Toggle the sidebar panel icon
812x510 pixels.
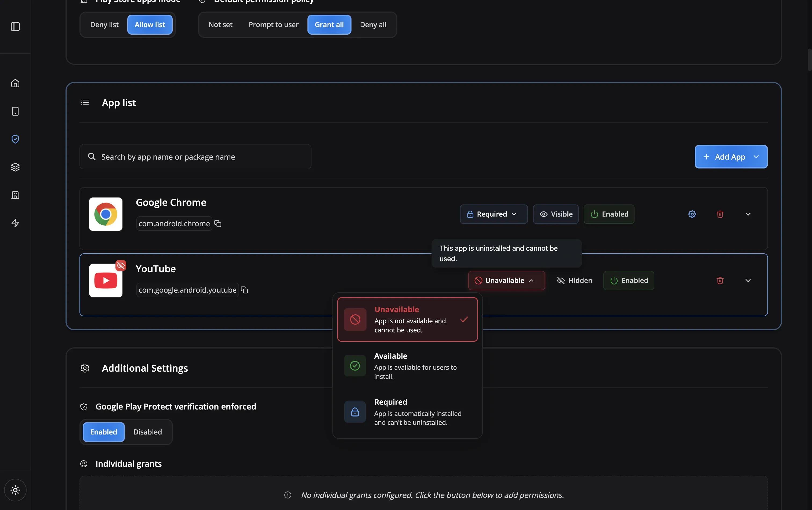tap(15, 27)
